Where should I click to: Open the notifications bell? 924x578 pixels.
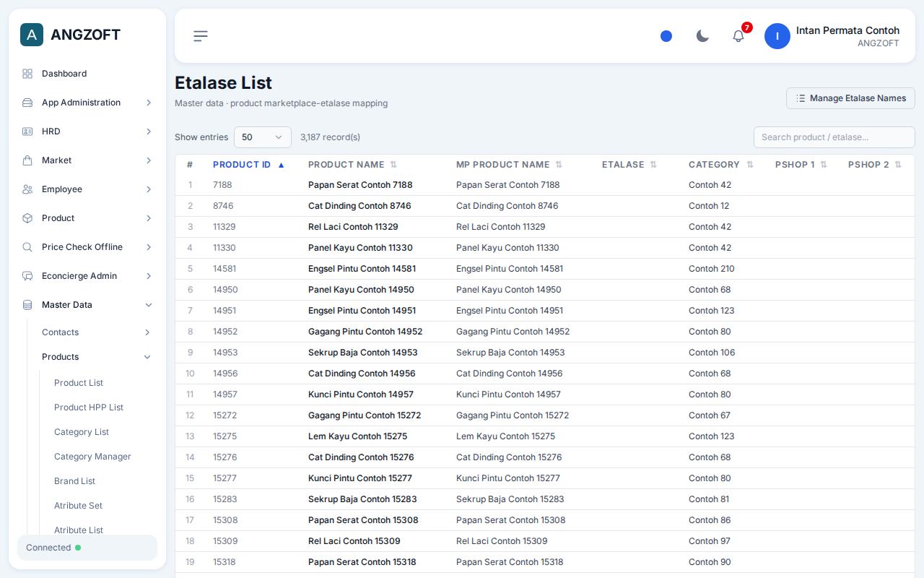[x=738, y=36]
